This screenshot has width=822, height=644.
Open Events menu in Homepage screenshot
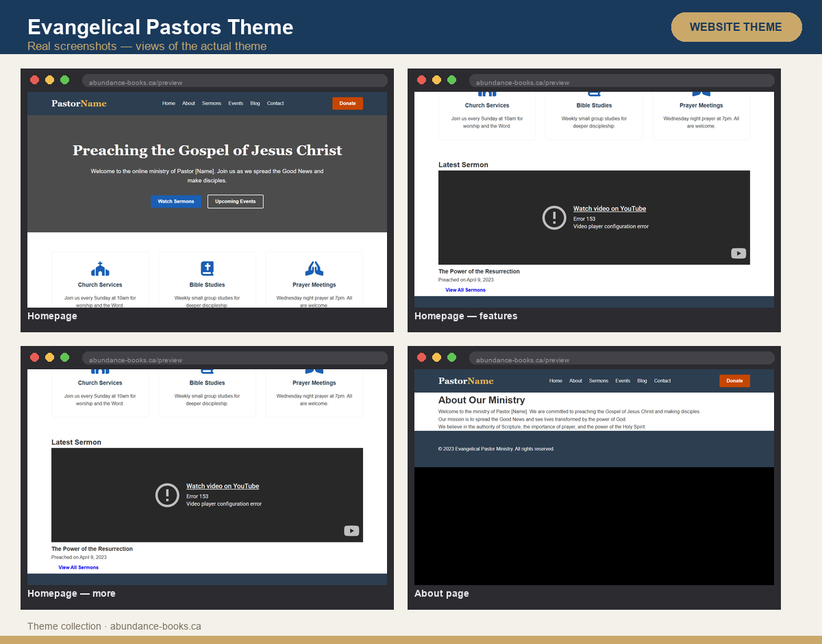[x=236, y=103]
